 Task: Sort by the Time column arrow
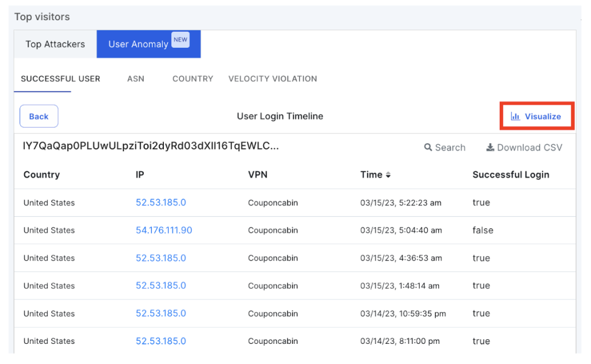pos(388,175)
